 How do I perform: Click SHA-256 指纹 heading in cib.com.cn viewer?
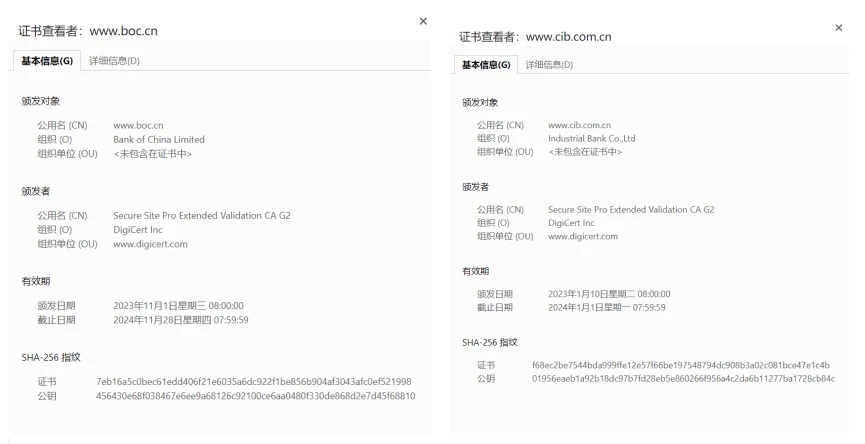point(490,343)
